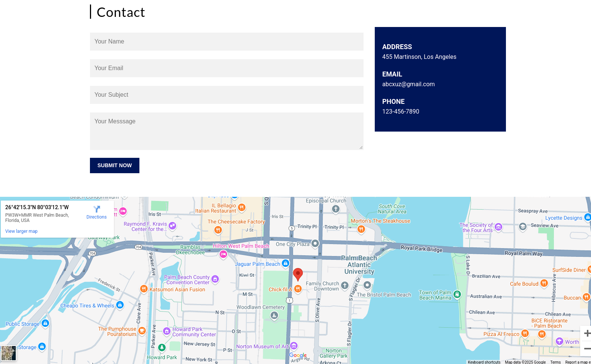Click the Palm Beach Atlantic University label
Screen dimensions: 591x364
(359, 265)
